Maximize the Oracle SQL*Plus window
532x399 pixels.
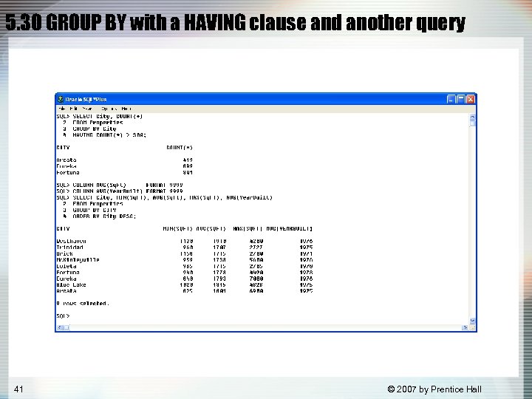pyautogui.click(x=461, y=100)
